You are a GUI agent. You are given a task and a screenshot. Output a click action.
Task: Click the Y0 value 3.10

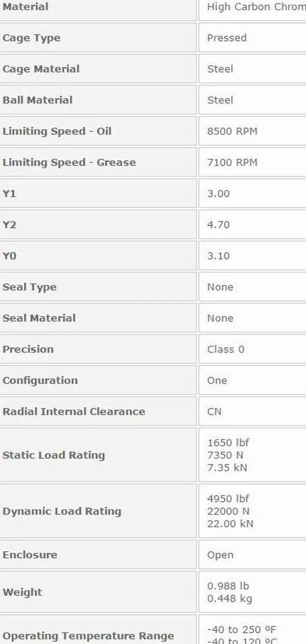pyautogui.click(x=218, y=256)
